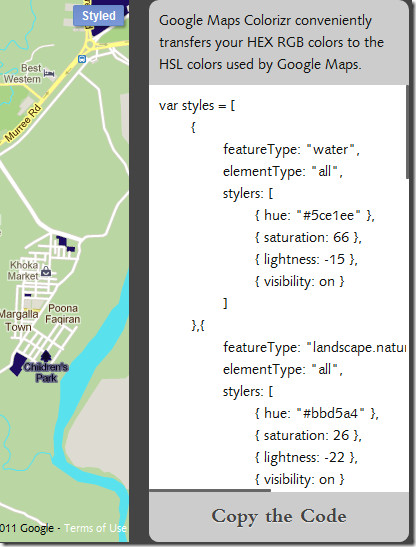Viewport: 416px width, 547px height.
Task: Click the Best Western hotel icon
Action: (49, 73)
